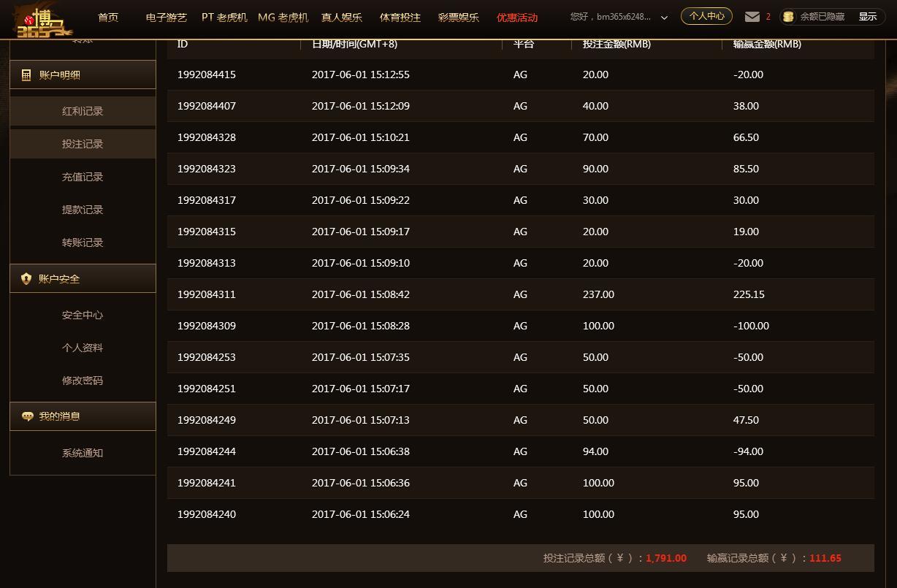Open the mail envelope icon
This screenshot has height=588, width=897.
tap(752, 16)
